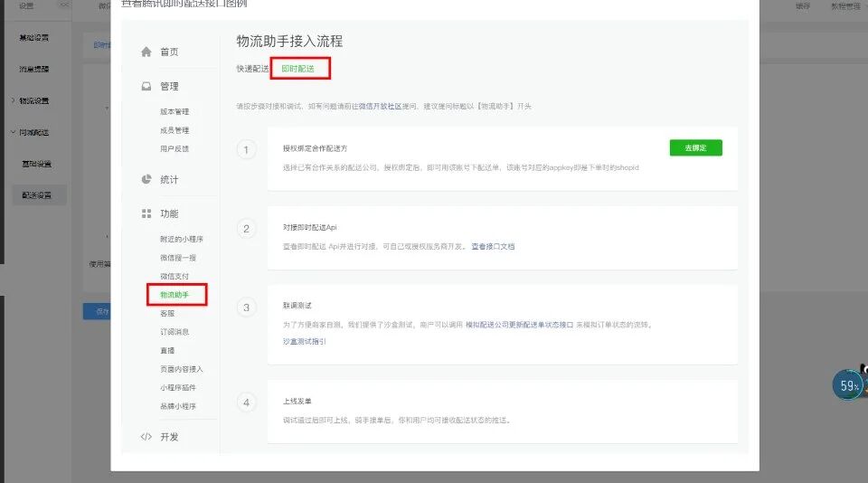This screenshot has height=483, width=868.
Task: Open the 微信开放社区 link
Action: point(380,107)
